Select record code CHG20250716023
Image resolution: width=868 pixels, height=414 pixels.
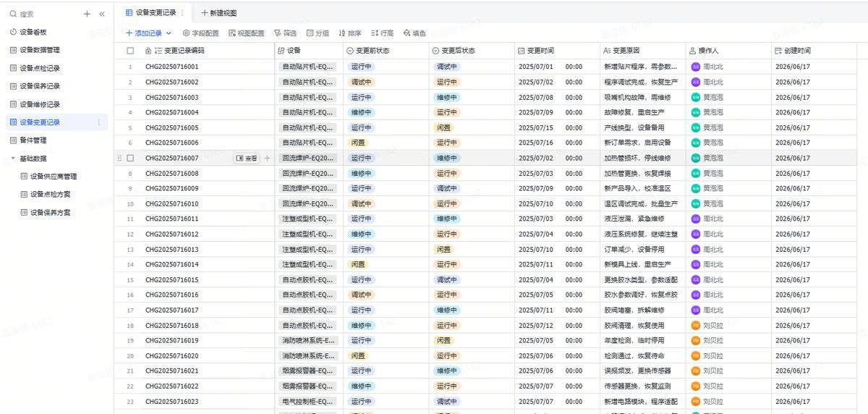coord(171,401)
